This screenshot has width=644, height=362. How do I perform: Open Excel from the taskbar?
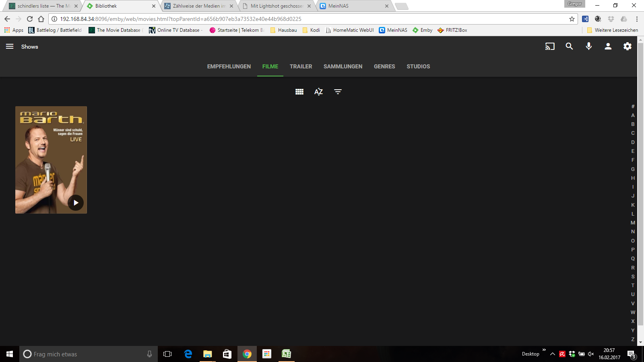[x=286, y=354]
